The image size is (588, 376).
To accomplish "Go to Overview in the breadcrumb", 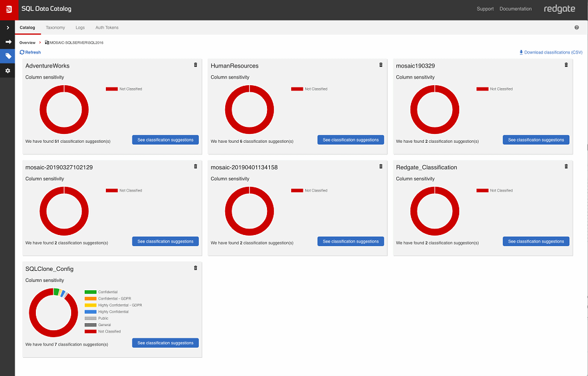I will coord(28,43).
